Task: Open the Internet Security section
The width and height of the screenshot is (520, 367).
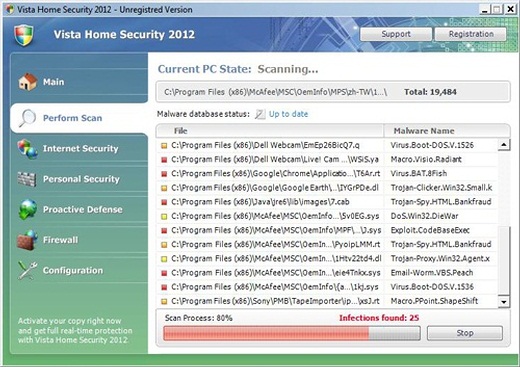Action: pyautogui.click(x=80, y=149)
